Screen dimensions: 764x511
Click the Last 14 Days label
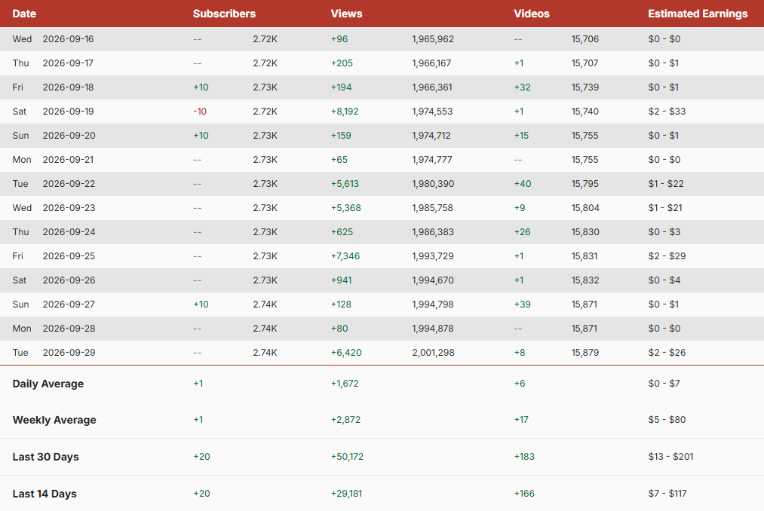(x=45, y=494)
